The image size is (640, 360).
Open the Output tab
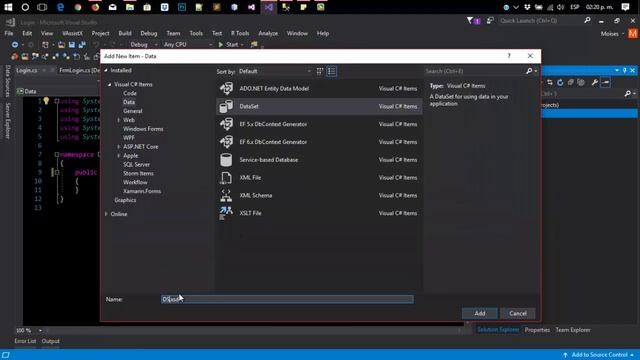point(51,341)
